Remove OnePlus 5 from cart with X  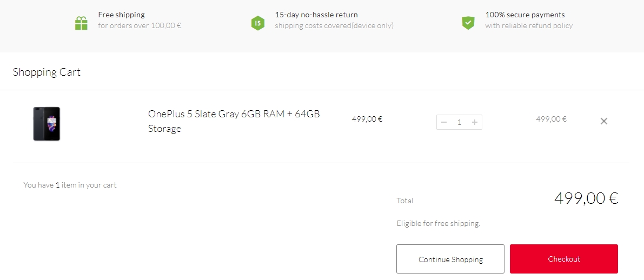604,121
